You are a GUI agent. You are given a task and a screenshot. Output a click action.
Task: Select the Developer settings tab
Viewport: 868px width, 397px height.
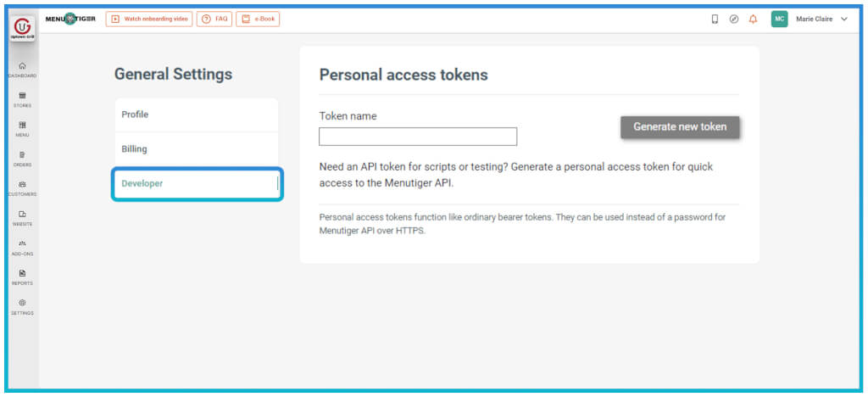196,183
